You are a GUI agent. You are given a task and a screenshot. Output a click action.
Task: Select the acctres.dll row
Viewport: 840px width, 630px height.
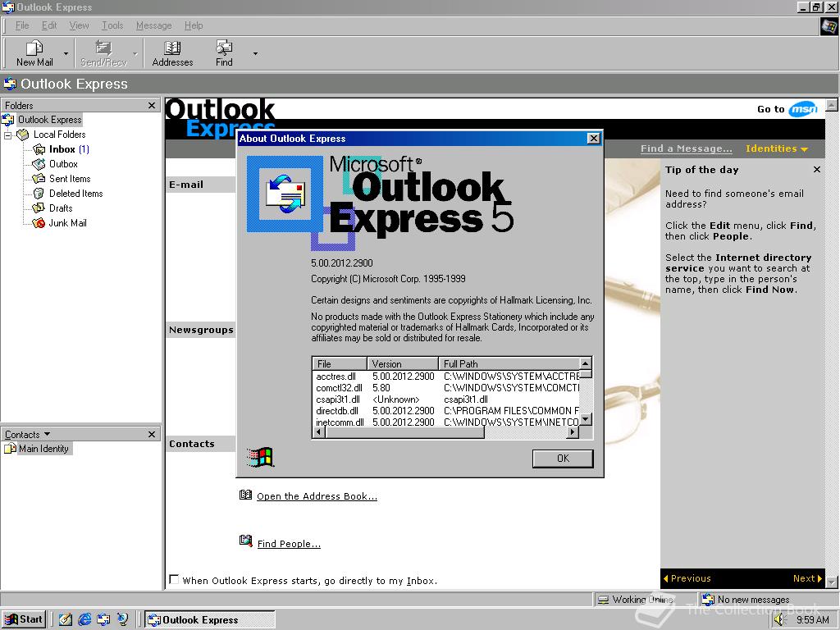point(445,377)
